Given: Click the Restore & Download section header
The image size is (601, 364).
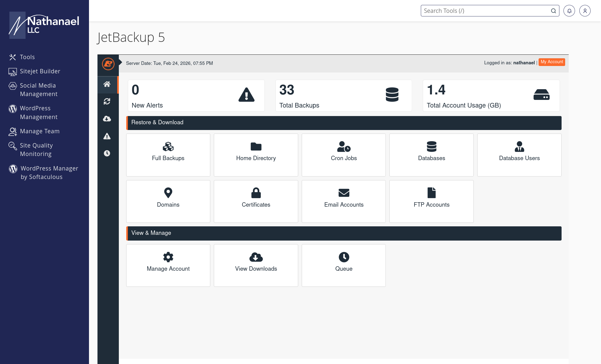Looking at the screenshot, I should click(x=344, y=123).
